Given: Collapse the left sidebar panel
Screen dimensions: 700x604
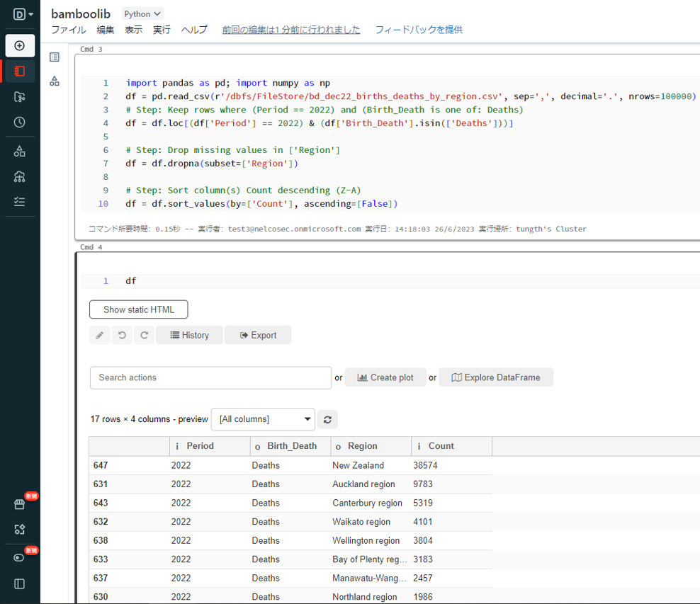Looking at the screenshot, I should pyautogui.click(x=20, y=584).
